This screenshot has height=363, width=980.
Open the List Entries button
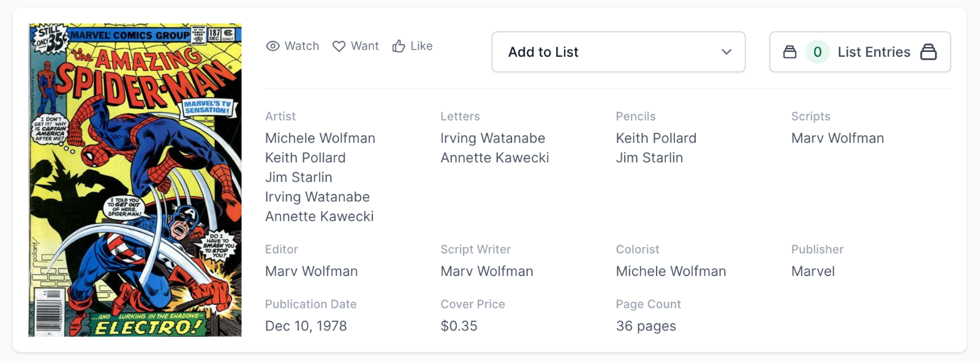pos(873,52)
